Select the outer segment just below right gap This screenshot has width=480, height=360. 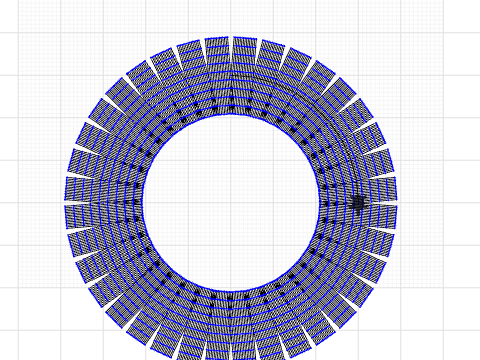(x=383, y=217)
